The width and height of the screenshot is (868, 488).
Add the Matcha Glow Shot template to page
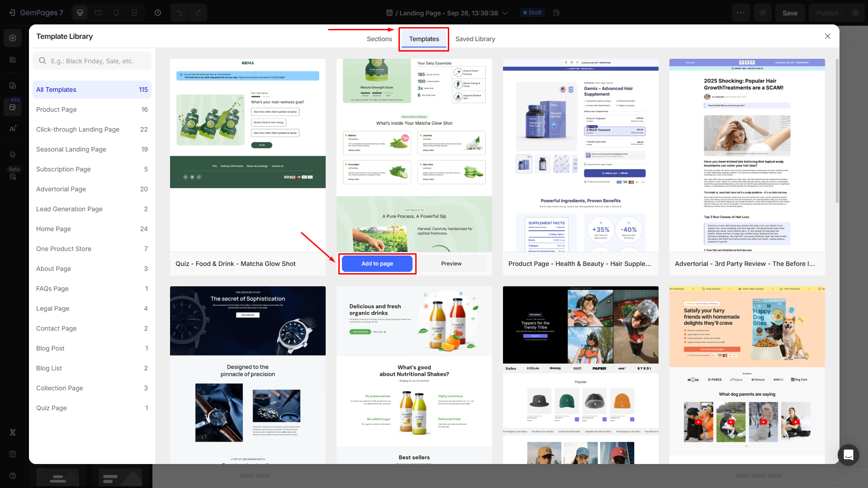[377, 264]
